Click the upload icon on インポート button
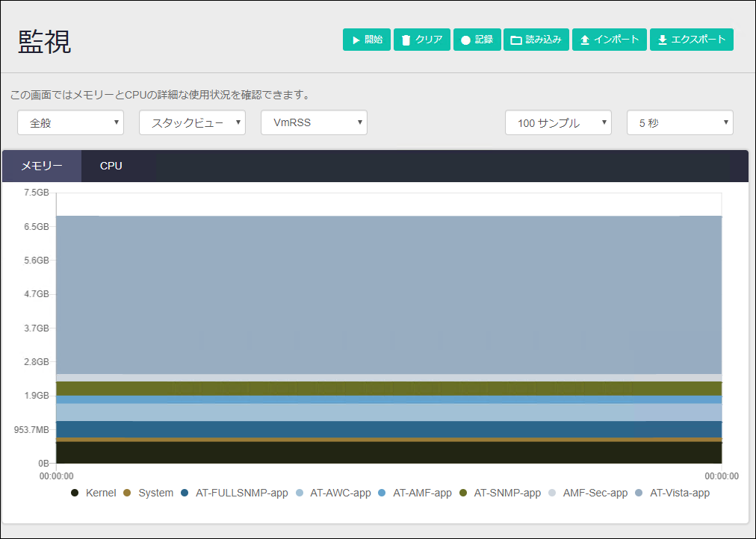Screen dimensions: 756x539 coord(584,40)
